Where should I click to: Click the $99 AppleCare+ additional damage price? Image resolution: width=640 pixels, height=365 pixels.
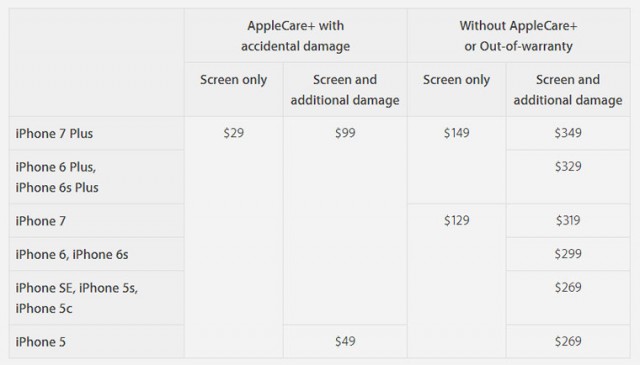point(345,133)
